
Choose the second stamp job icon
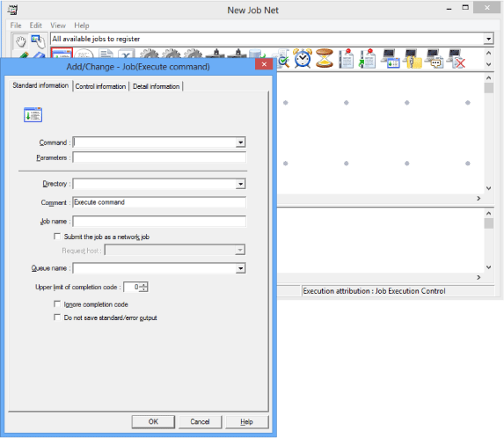point(237,54)
